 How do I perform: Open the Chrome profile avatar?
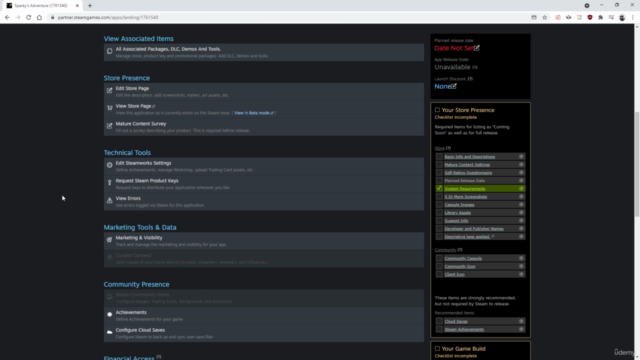[622, 18]
